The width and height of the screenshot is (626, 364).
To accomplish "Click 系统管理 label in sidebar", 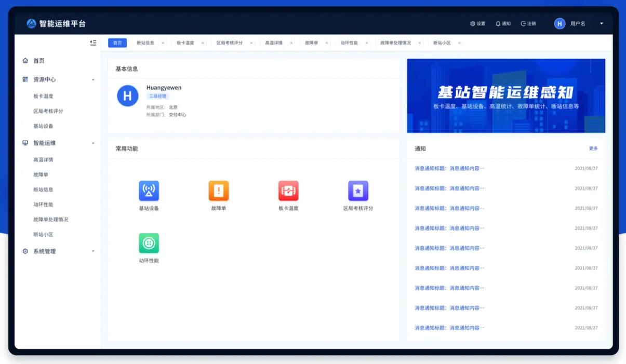I will coord(45,251).
